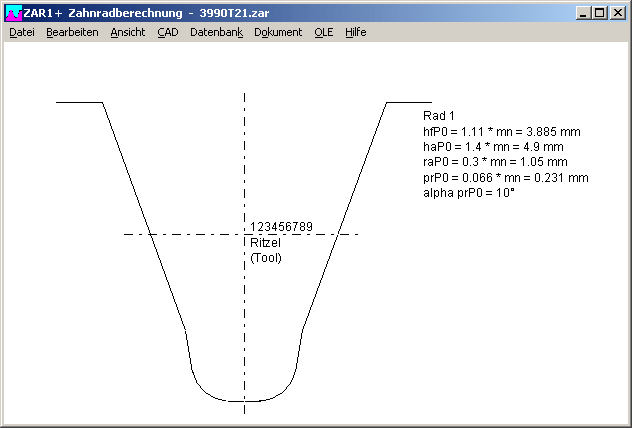Maximize the ZAR1+ window
Screen dimensions: 632x428
coord(600,13)
